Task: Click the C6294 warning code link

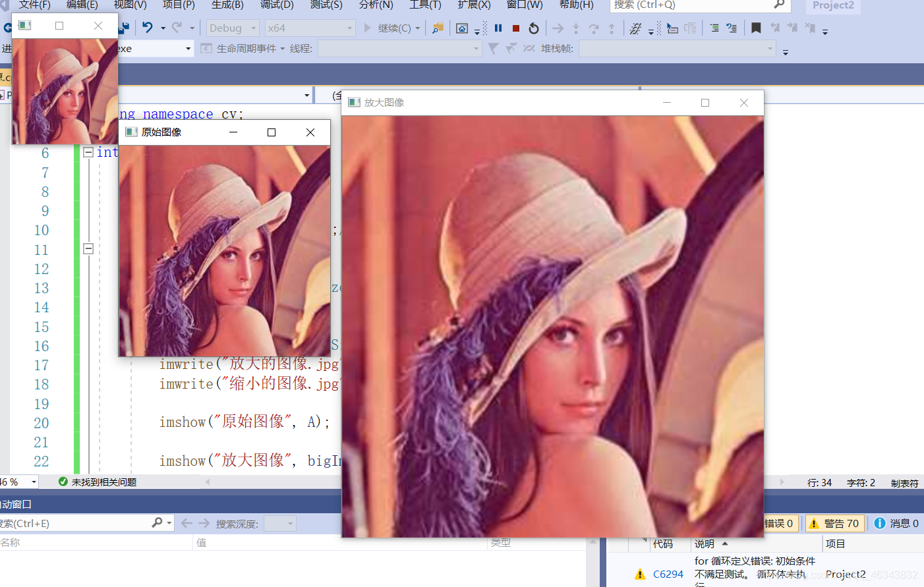Action: (668, 574)
